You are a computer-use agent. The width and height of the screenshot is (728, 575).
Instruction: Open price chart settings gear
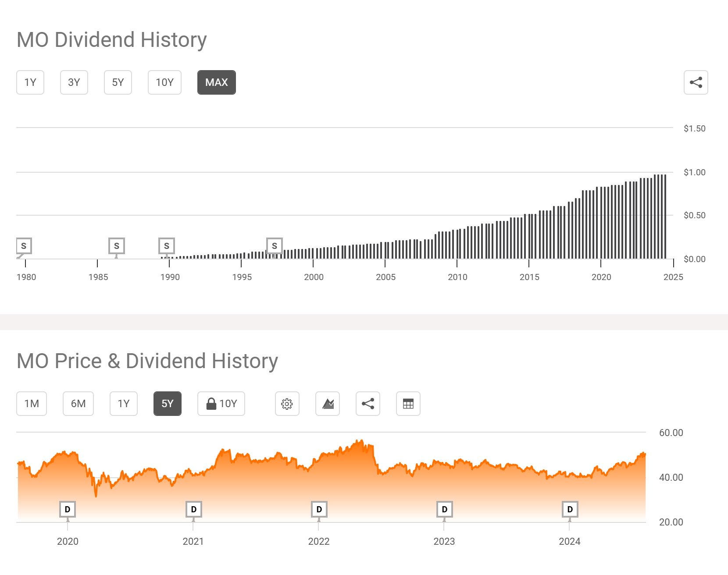click(287, 404)
